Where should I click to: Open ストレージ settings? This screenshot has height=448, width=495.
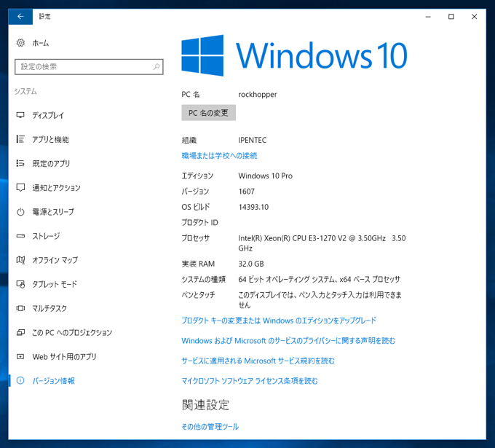46,236
